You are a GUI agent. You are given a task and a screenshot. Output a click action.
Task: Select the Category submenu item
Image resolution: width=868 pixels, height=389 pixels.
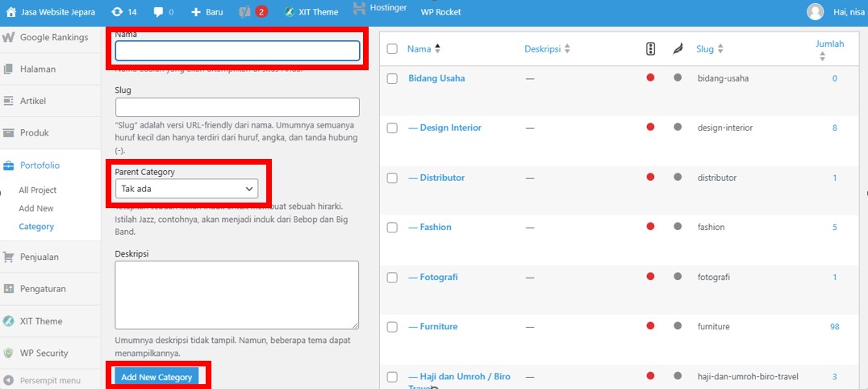click(36, 227)
